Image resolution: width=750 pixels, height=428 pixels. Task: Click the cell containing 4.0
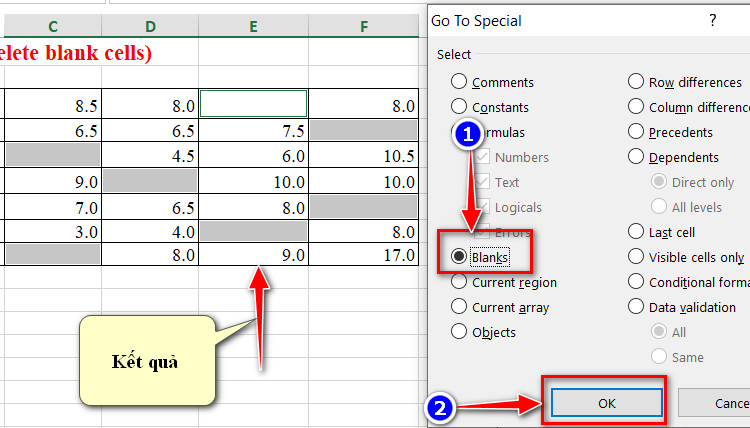[150, 231]
